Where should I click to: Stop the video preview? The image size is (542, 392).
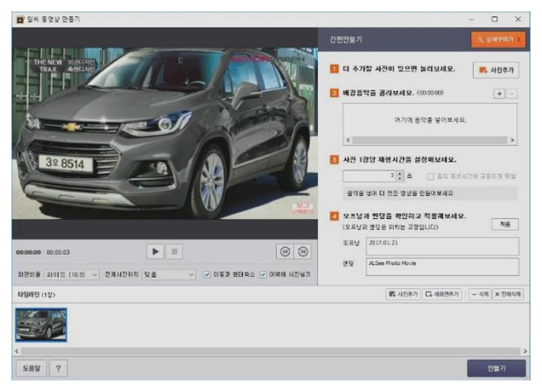174,252
